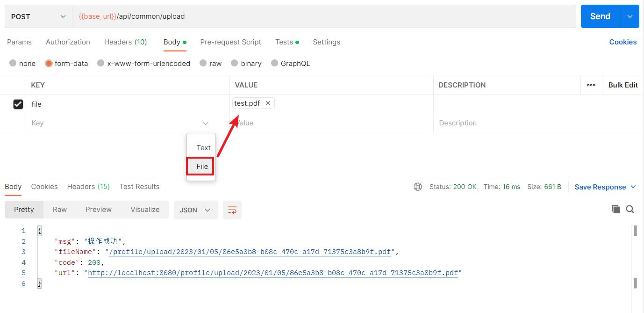Switch to the Params tab
Viewport: 644px width, 313px height.
(x=19, y=42)
